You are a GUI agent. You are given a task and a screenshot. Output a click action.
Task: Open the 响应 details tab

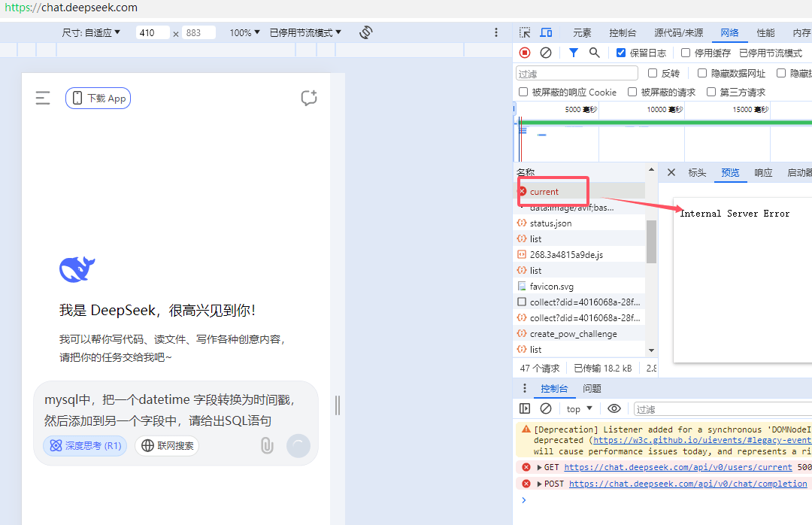pos(763,173)
